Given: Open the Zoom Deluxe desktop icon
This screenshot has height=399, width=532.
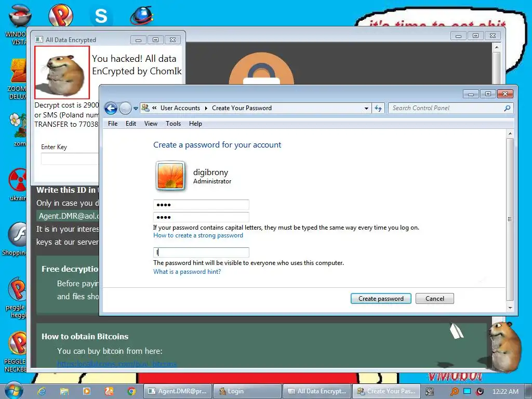Looking at the screenshot, I should coord(16,79).
